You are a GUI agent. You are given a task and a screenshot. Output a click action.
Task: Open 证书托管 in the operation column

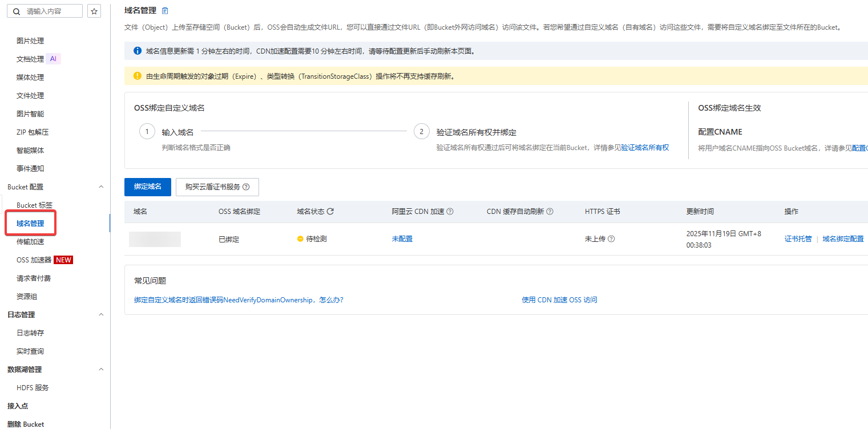798,238
